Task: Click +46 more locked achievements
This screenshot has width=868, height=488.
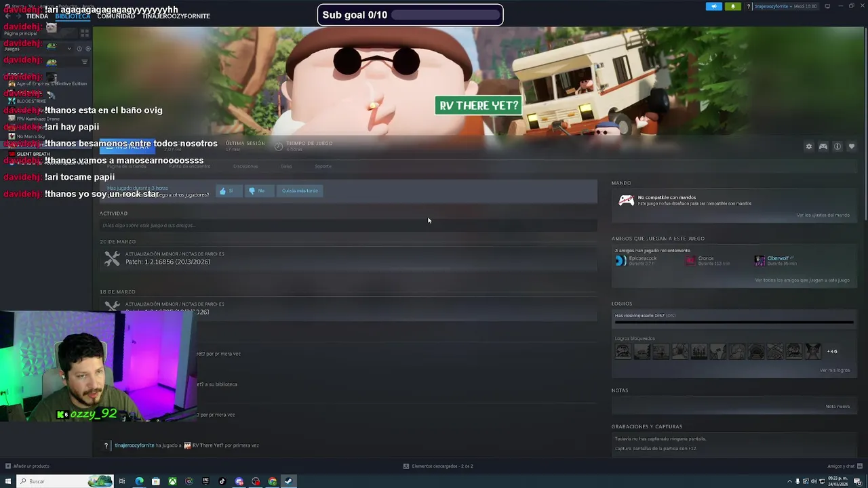Action: click(x=832, y=352)
